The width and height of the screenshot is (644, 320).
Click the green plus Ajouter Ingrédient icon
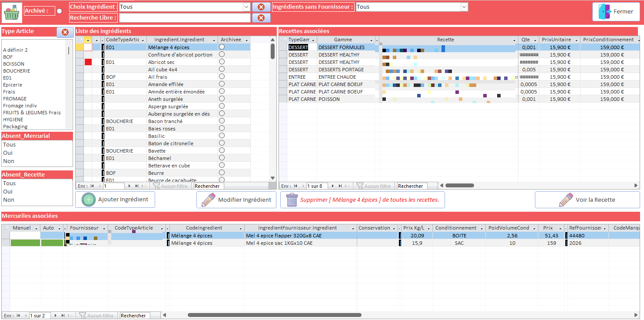(89, 200)
